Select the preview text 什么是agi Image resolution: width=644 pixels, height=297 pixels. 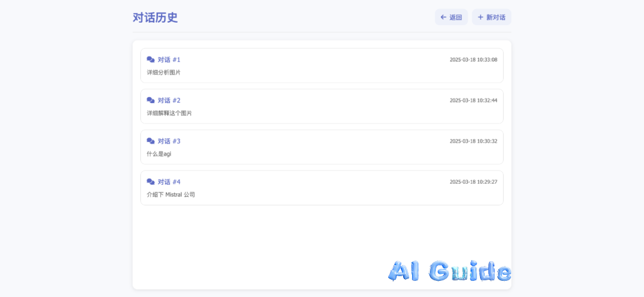click(x=159, y=154)
